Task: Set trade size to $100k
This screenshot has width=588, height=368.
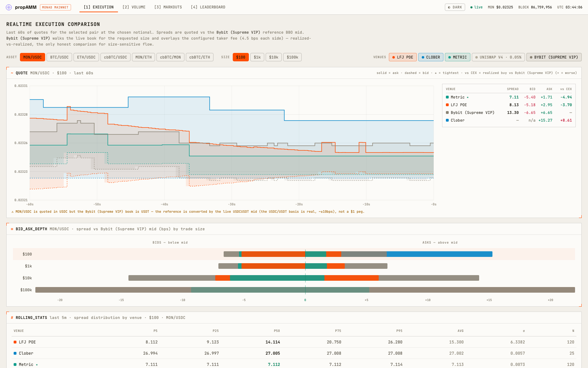Action: (x=293, y=57)
